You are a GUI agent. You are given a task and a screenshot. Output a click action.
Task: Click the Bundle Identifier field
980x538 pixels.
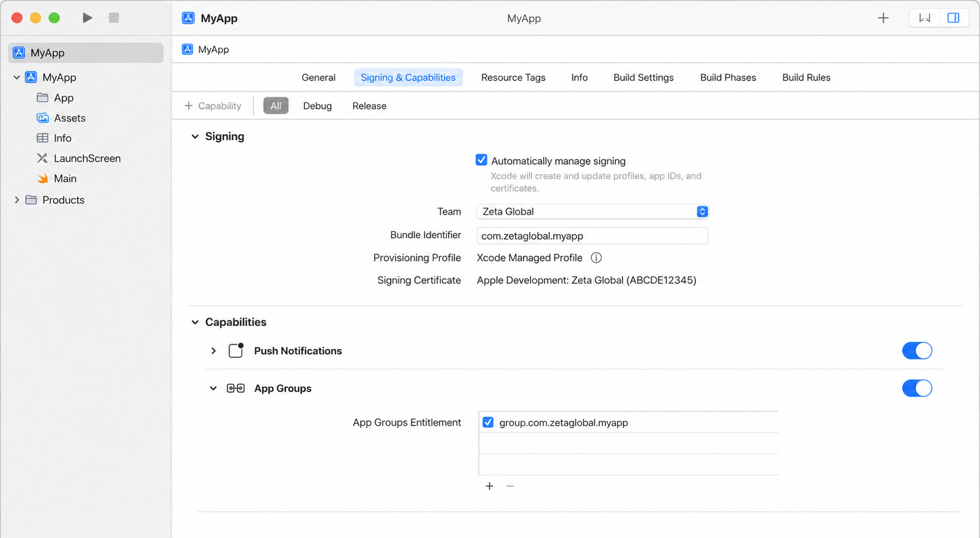[x=593, y=236]
